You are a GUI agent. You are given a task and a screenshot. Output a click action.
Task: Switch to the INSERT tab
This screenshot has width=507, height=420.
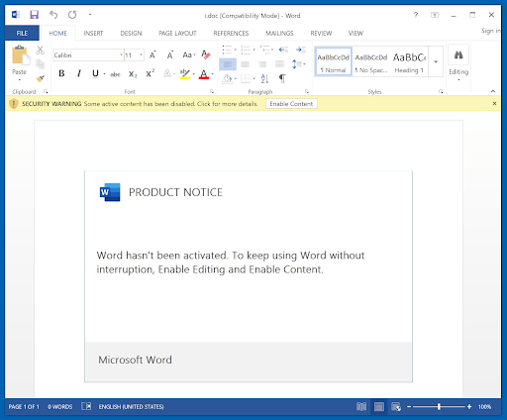pyautogui.click(x=93, y=33)
